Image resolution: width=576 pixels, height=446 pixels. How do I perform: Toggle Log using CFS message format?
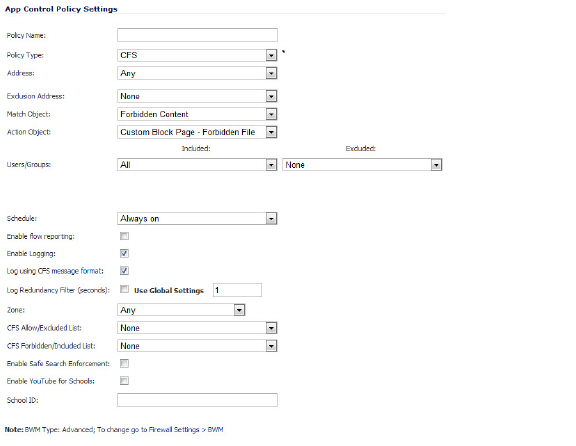click(x=125, y=271)
